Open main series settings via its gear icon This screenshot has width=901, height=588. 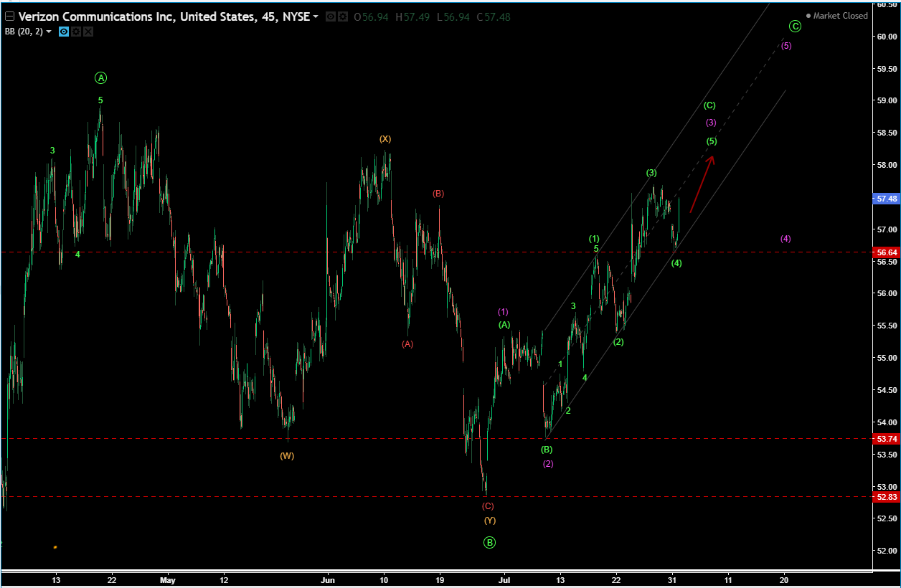pyautogui.click(x=343, y=16)
